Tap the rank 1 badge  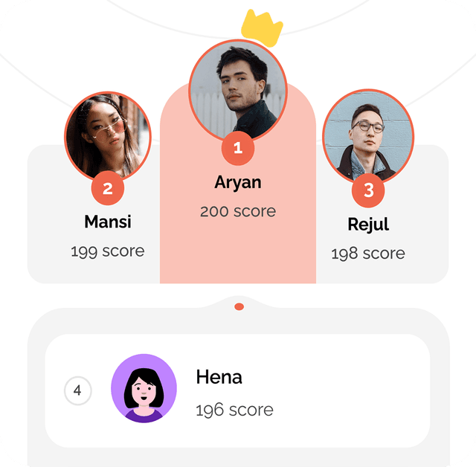(238, 148)
